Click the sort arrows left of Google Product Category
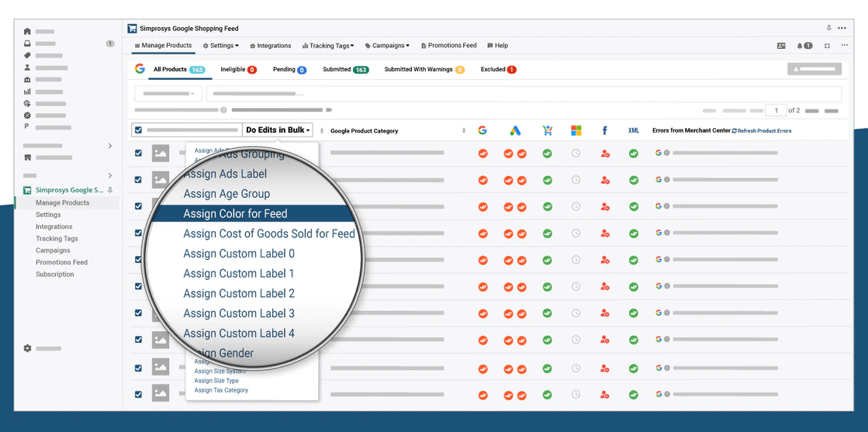868x432 pixels. point(322,131)
